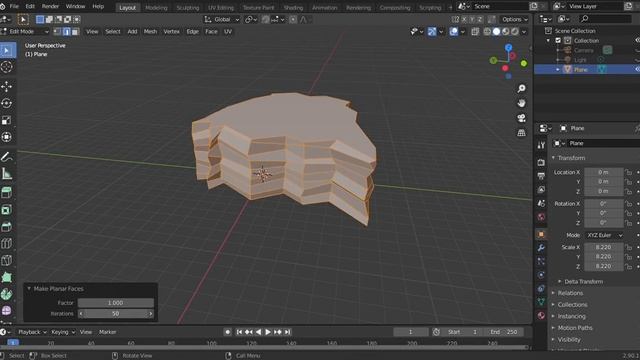
Task: Open the Global orientation dropdown
Action: pyautogui.click(x=222, y=19)
